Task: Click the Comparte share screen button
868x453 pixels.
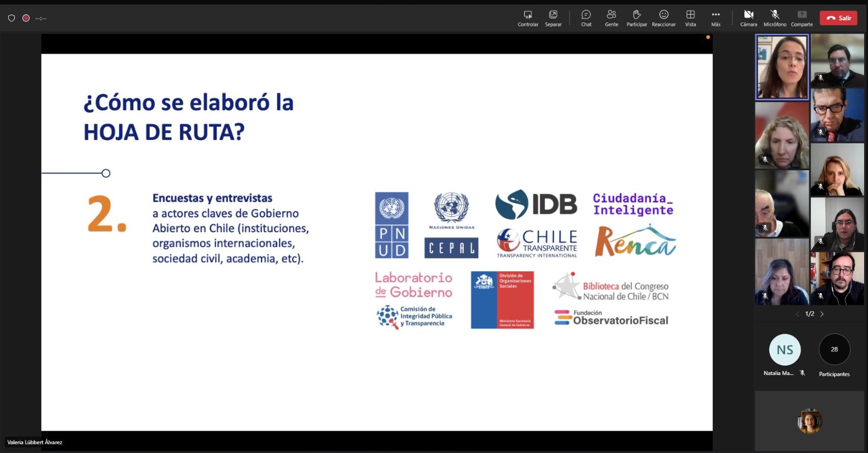Action: pos(802,18)
